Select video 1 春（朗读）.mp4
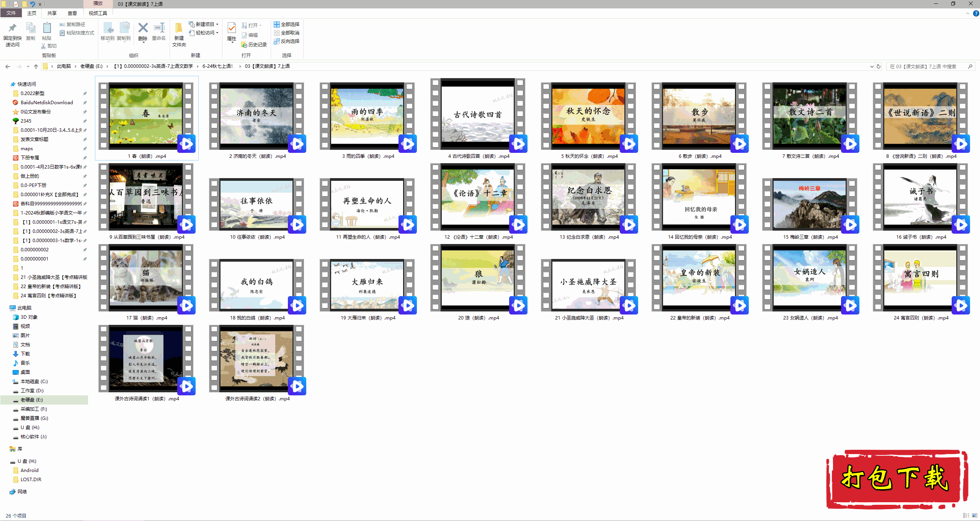980x521 pixels. pyautogui.click(x=147, y=118)
